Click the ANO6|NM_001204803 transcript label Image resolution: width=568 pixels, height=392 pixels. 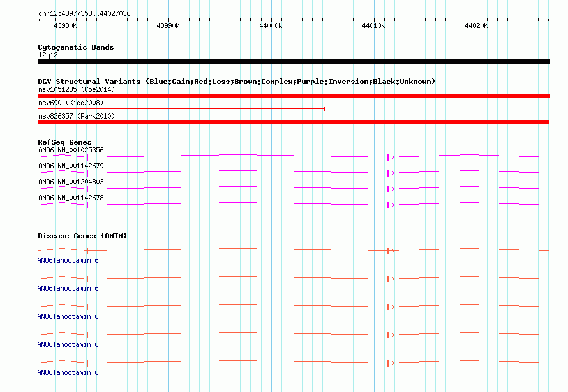pyautogui.click(x=71, y=182)
